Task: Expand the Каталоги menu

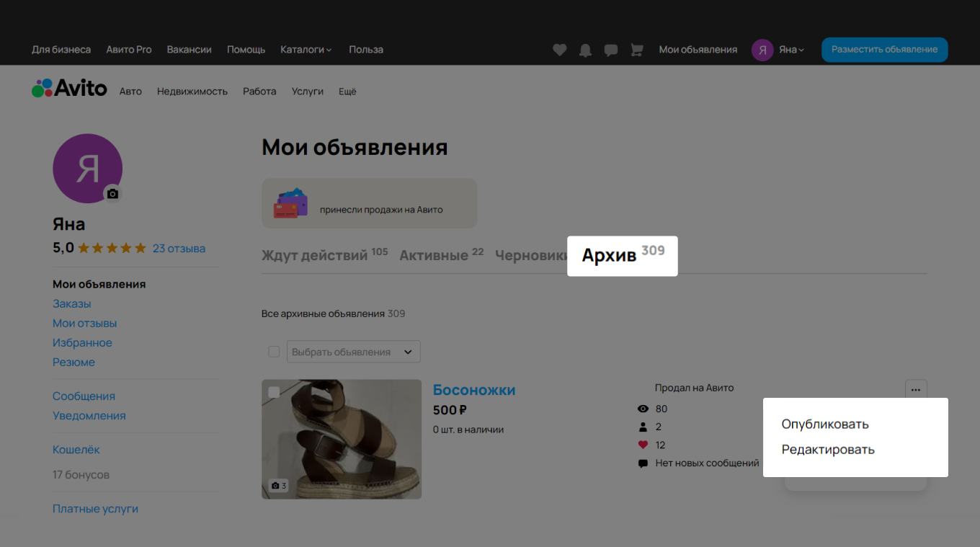Action: [x=306, y=49]
